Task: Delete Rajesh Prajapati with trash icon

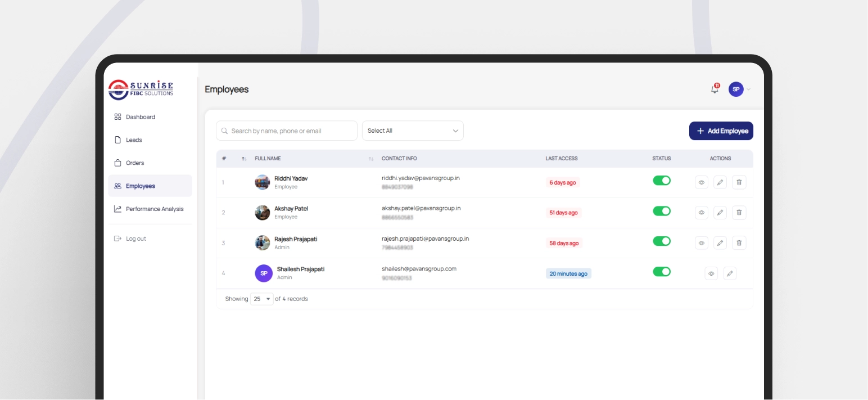Action: tap(739, 243)
